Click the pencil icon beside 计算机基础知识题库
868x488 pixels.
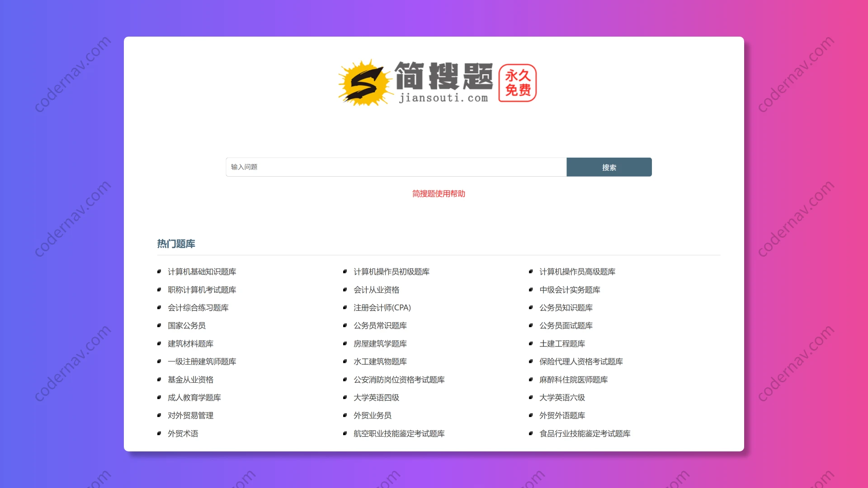click(x=159, y=272)
